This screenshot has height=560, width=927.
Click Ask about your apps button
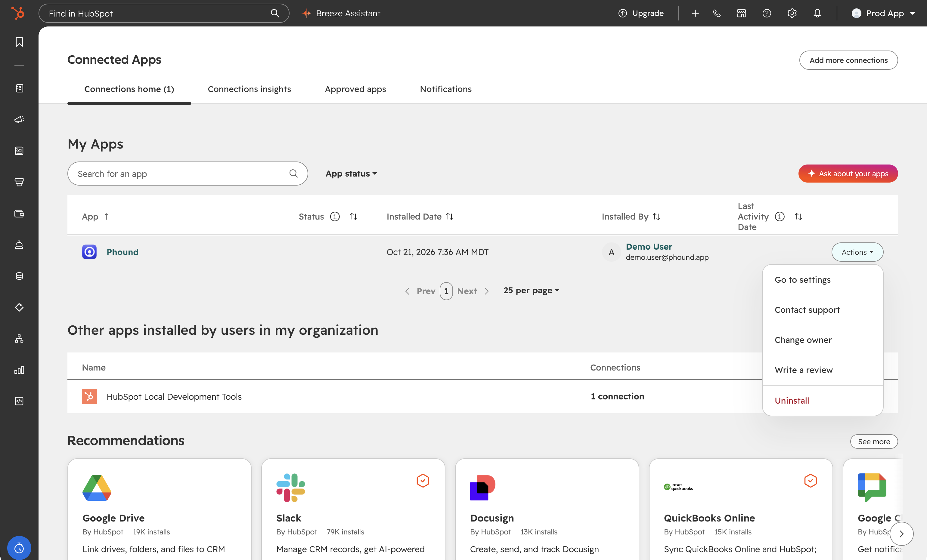pyautogui.click(x=848, y=174)
